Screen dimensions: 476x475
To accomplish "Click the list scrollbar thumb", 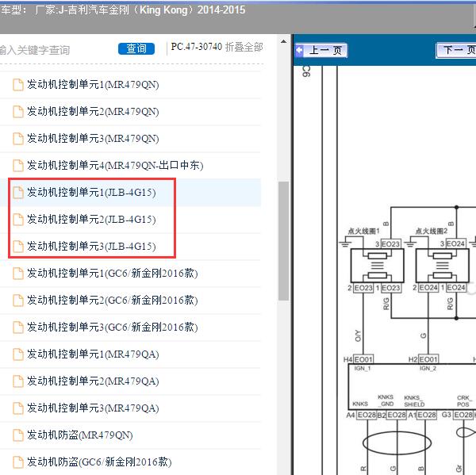I will [x=283, y=241].
